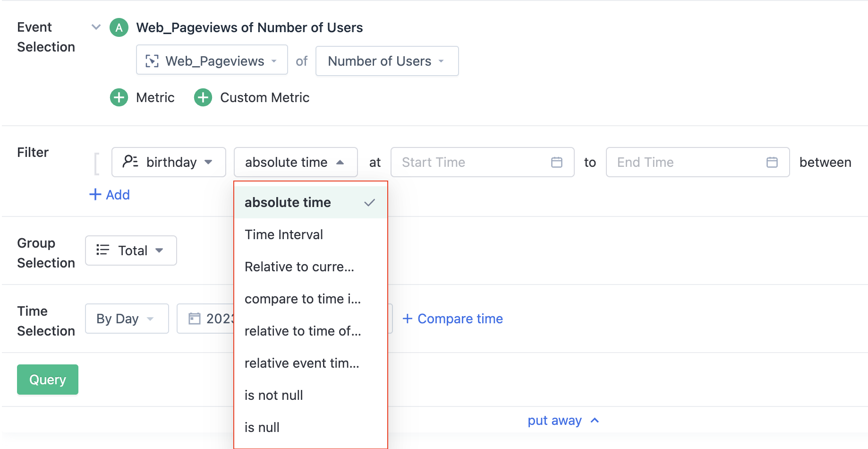Click the green A event badge
The width and height of the screenshot is (868, 449).
[x=119, y=28]
